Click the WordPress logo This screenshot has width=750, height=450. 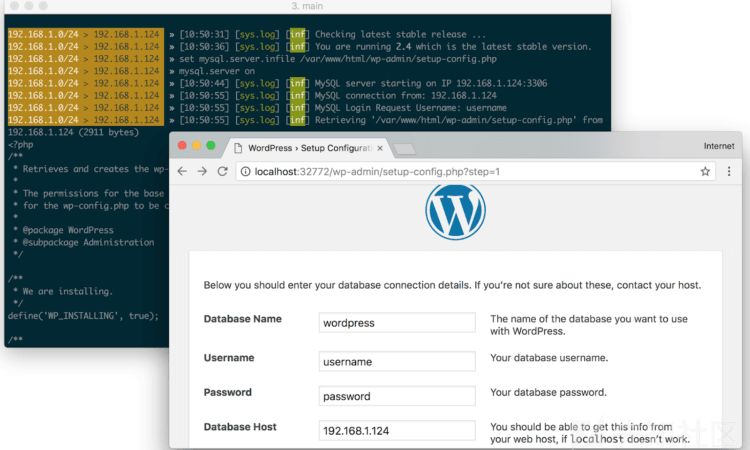click(x=455, y=211)
